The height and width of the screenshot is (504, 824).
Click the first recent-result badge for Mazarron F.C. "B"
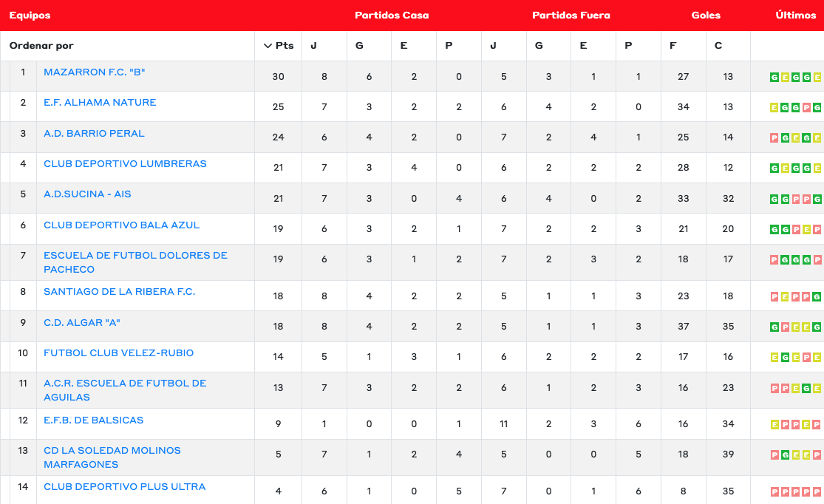(x=774, y=77)
